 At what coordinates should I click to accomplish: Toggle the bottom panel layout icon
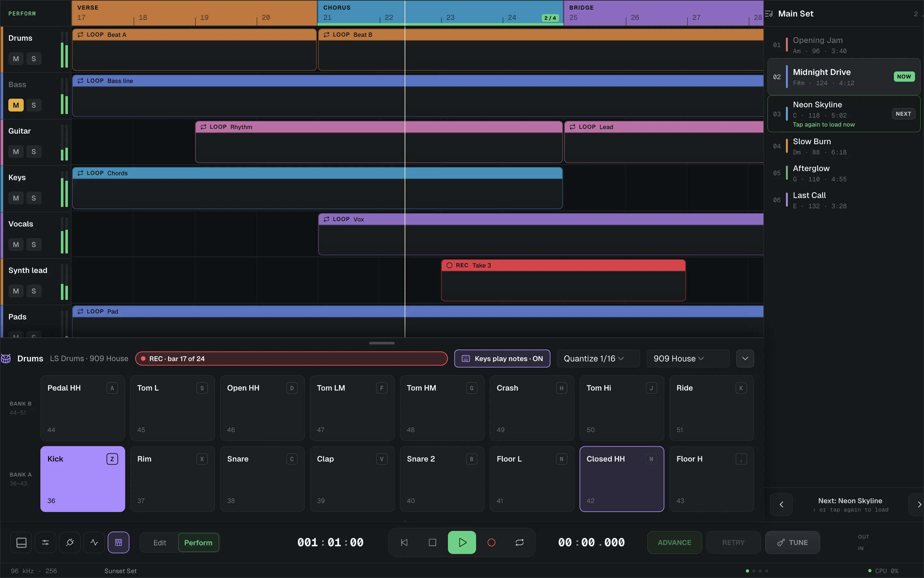(21, 542)
